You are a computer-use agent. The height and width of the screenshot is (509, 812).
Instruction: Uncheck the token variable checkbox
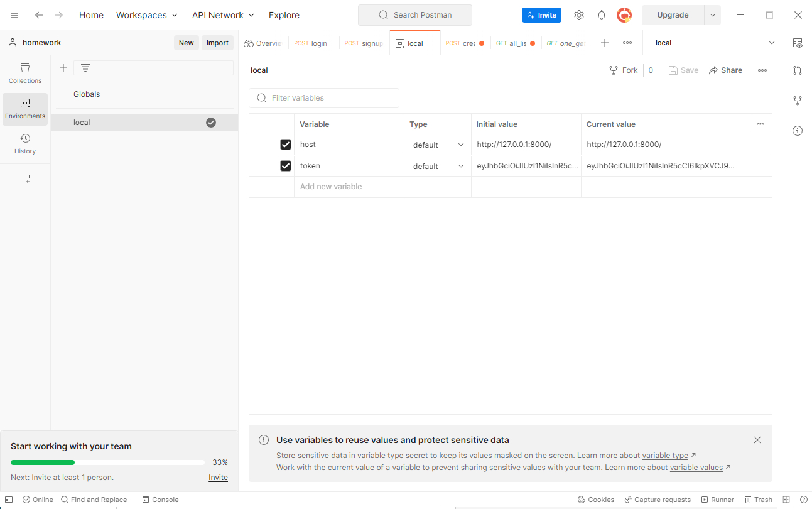click(286, 166)
